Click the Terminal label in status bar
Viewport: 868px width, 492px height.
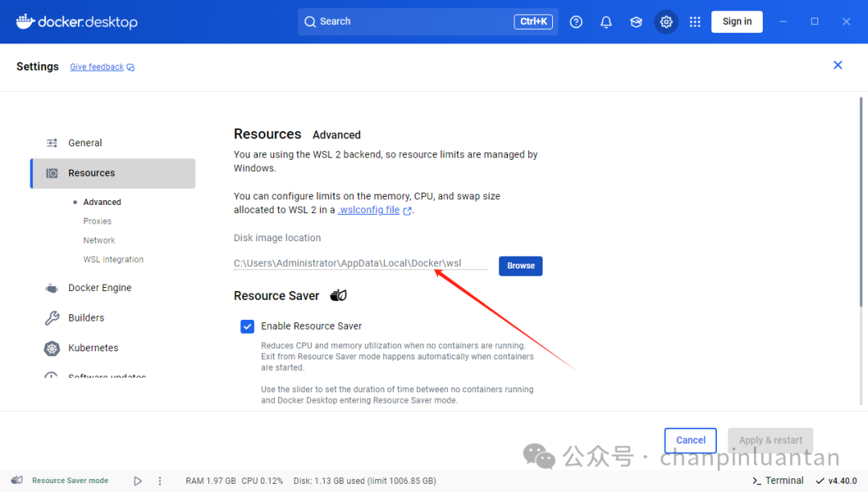pyautogui.click(x=784, y=481)
